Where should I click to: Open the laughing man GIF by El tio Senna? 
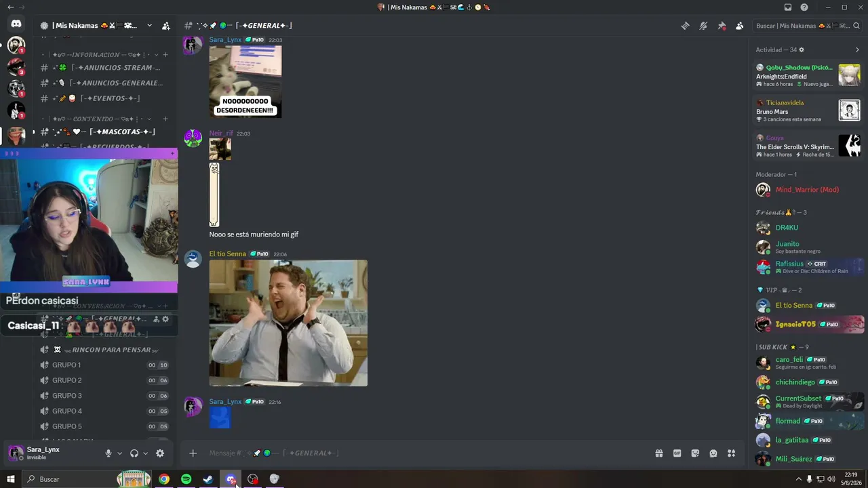point(288,323)
